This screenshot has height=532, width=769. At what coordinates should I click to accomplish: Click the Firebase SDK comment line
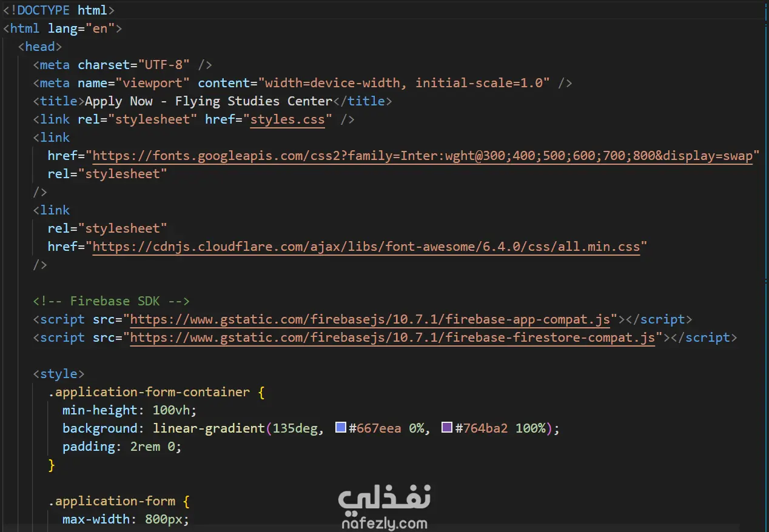point(112,301)
